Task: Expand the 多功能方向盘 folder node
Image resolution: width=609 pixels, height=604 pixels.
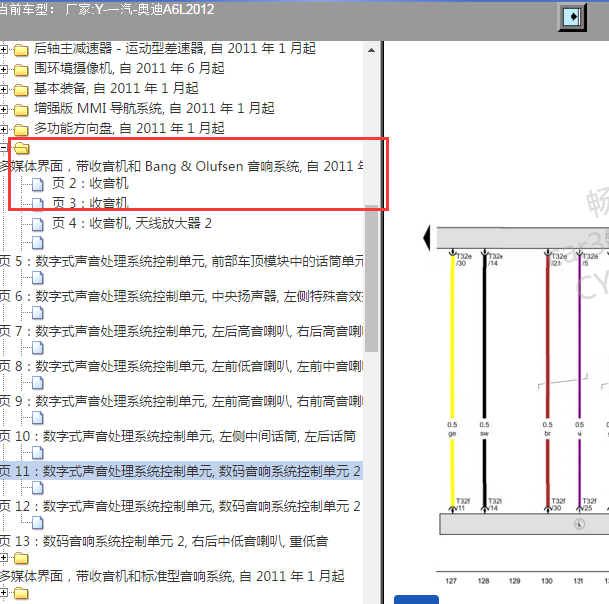Action: click(3, 129)
